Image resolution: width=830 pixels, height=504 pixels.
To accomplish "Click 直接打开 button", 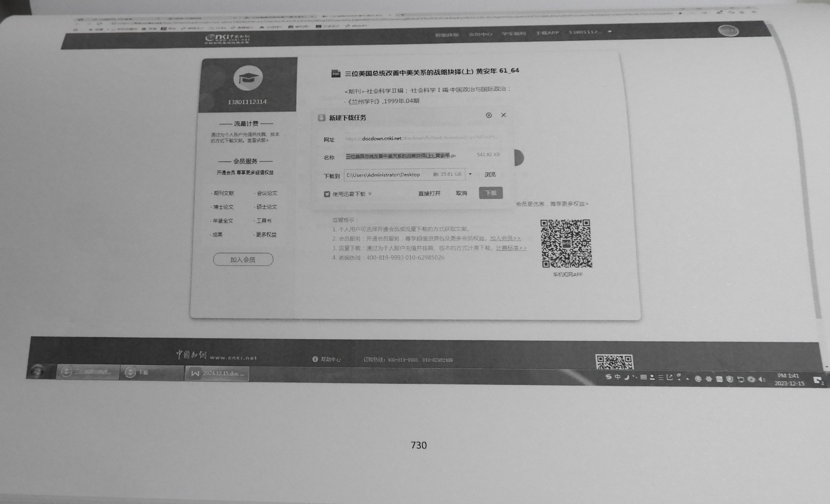I will click(x=429, y=193).
